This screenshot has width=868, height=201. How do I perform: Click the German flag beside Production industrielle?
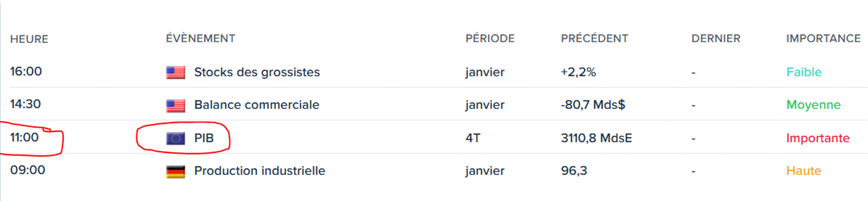[175, 171]
